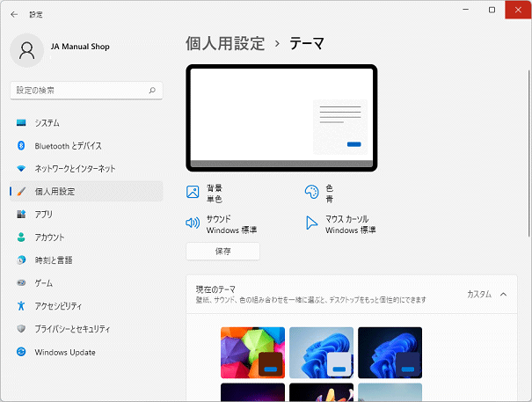
Task: Click JA Manual Shop account name
Action: [80, 47]
